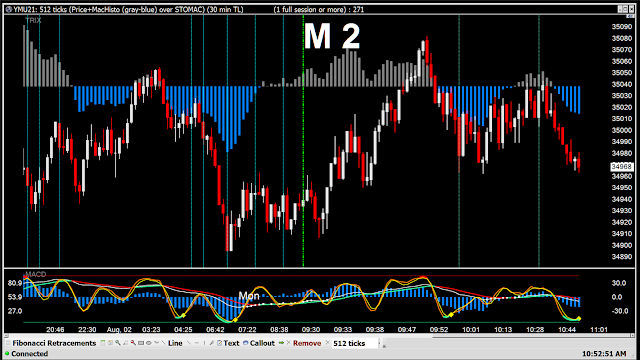Click the gray icon before the red magnifier
Viewport: 640px width, 360px height.
tap(126, 343)
